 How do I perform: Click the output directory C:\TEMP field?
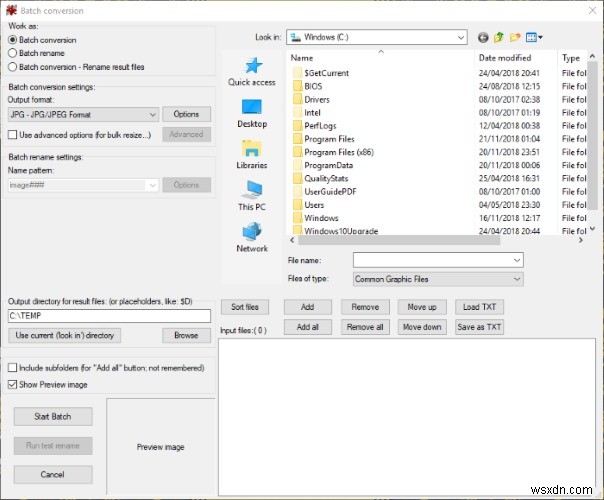coord(109,316)
